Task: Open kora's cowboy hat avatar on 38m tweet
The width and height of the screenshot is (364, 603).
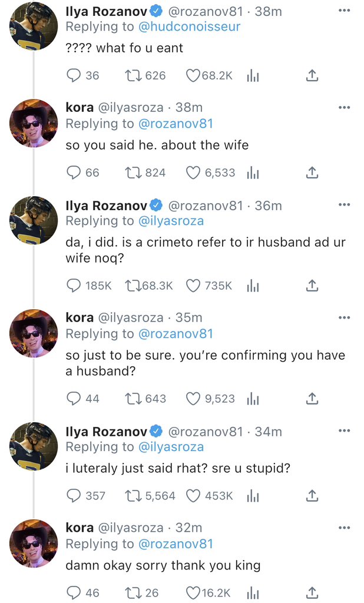Action: click(x=34, y=123)
